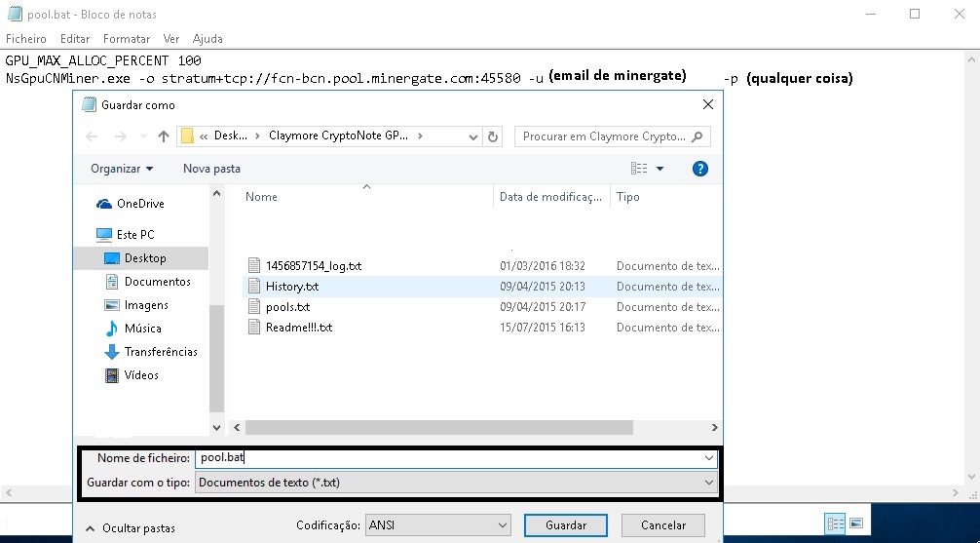The height and width of the screenshot is (543, 980).
Task: Click the folder icon in address bar
Action: pos(187,136)
